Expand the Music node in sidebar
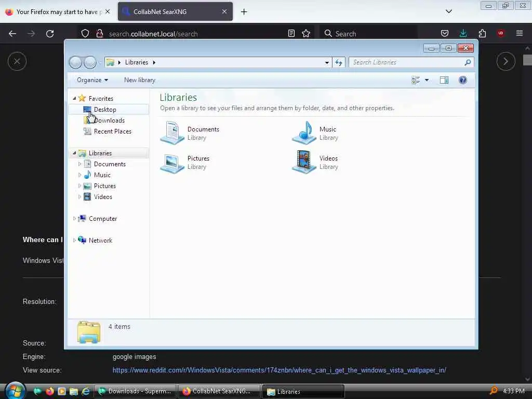Image resolution: width=532 pixels, height=399 pixels. pyautogui.click(x=79, y=175)
